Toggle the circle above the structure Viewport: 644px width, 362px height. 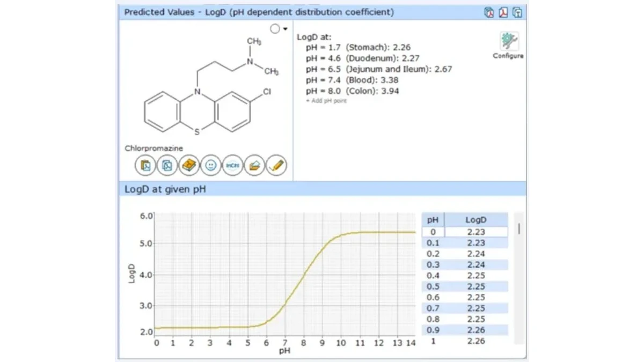coord(275,29)
